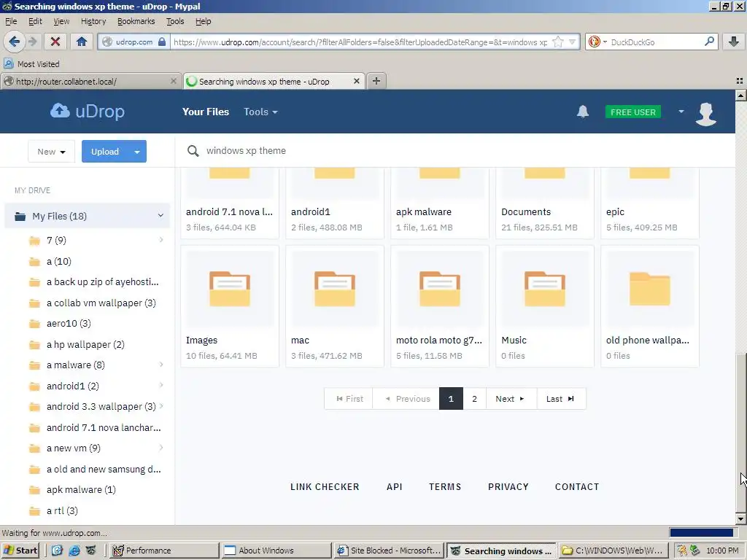Go to page 2 of results

coord(474,399)
